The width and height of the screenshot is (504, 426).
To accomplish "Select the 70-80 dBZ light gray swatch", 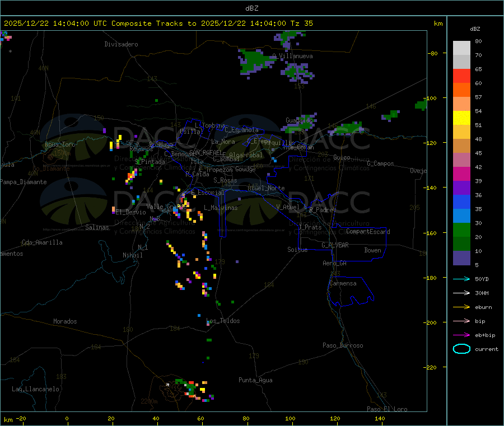I will click(461, 48).
